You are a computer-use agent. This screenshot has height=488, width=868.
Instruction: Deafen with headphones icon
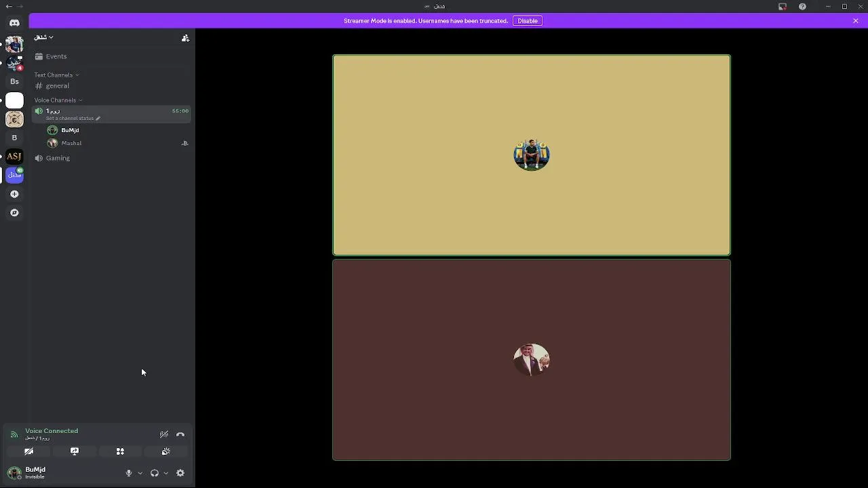[155, 473]
